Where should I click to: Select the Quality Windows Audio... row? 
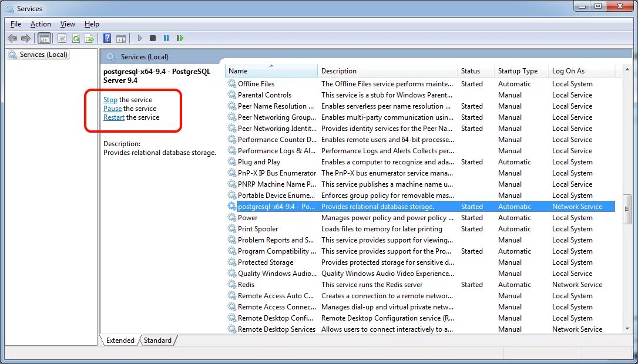(421, 274)
